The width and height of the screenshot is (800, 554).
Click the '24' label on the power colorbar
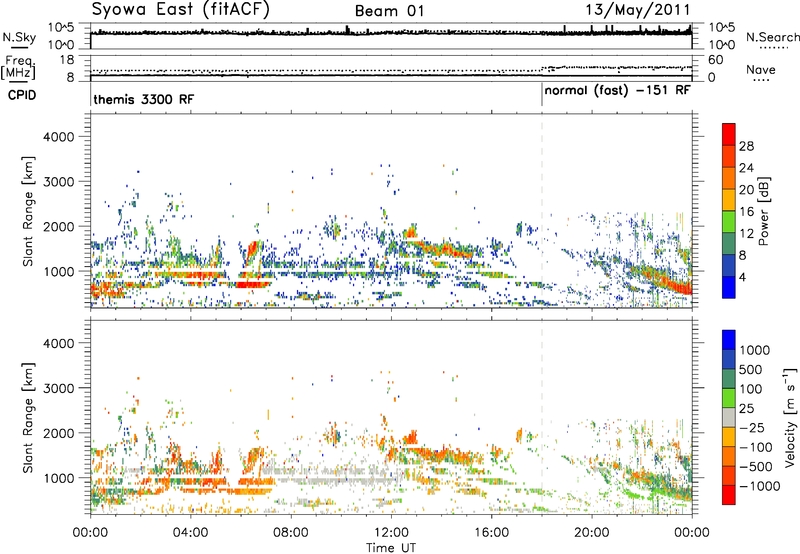click(x=746, y=168)
